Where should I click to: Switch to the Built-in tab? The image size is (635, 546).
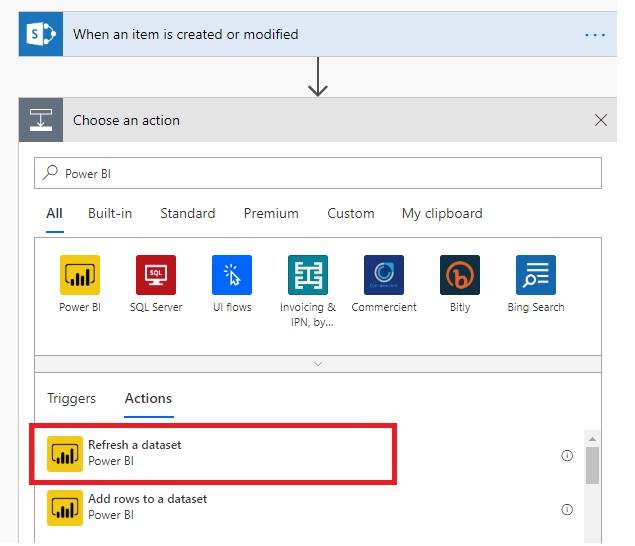point(110,213)
